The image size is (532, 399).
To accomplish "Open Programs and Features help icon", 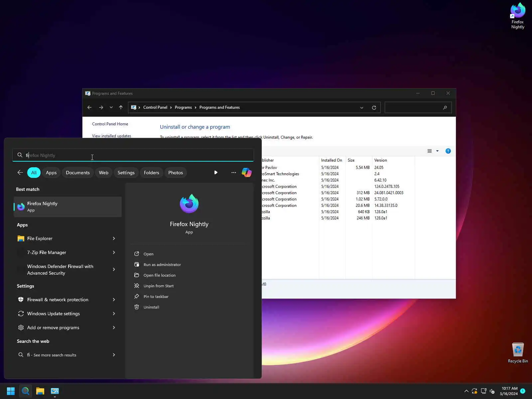I will (x=448, y=151).
